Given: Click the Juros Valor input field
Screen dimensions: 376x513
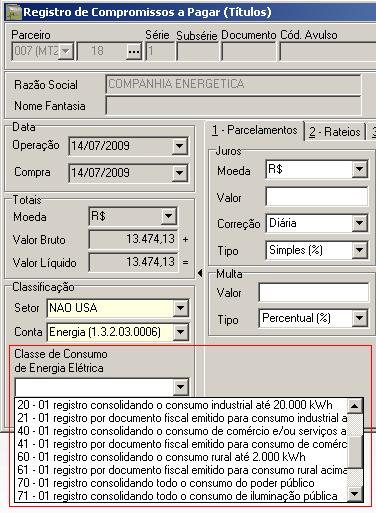Looking at the screenshot, I should [x=317, y=196].
